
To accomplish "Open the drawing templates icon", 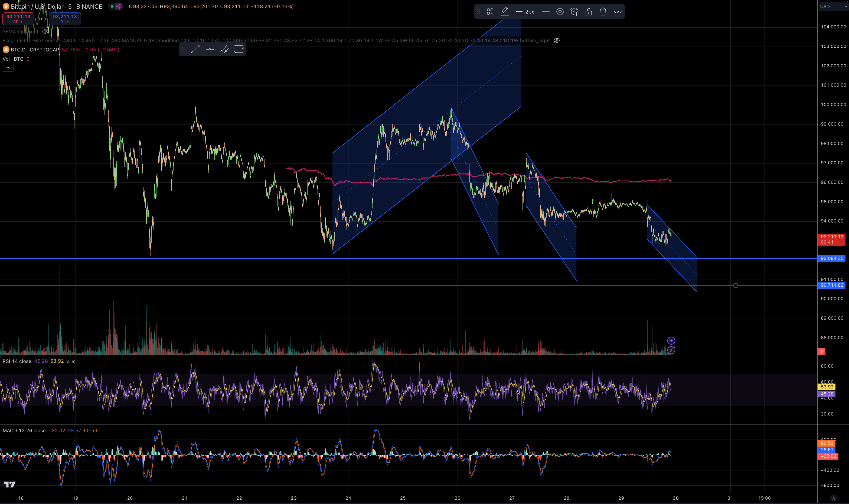I will point(490,12).
